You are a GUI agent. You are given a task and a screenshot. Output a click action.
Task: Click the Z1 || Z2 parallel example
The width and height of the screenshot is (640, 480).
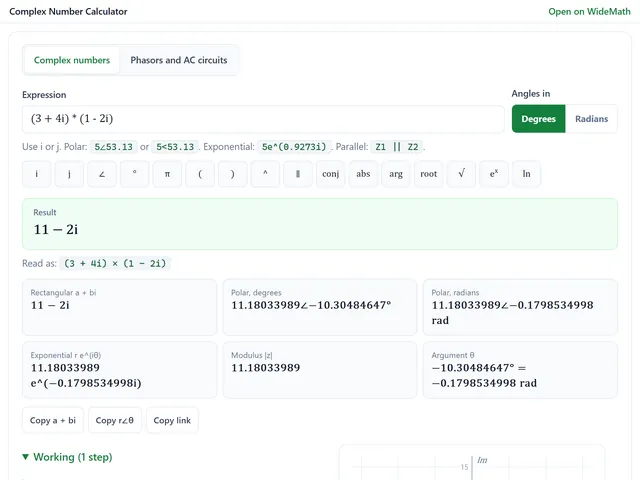pyautogui.click(x=397, y=147)
